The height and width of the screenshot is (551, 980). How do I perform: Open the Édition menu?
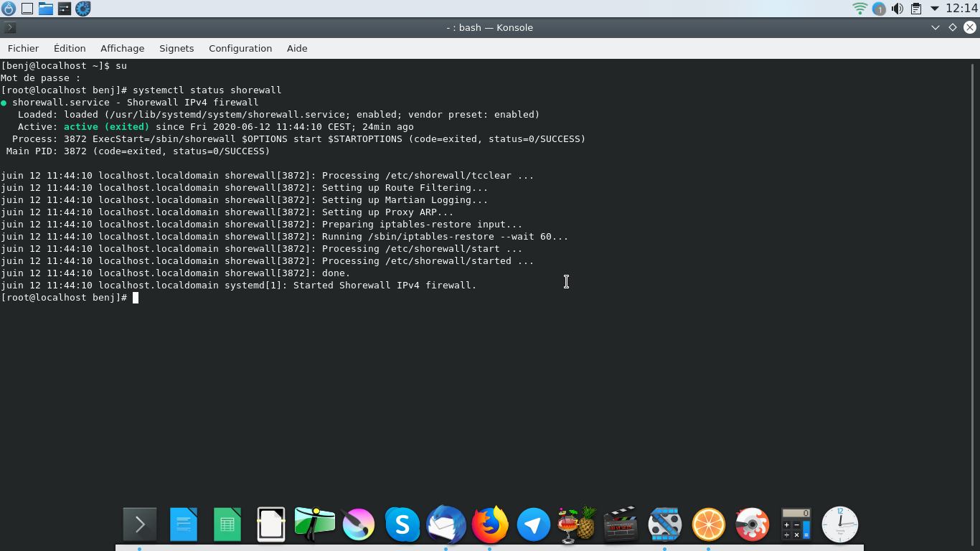pos(70,48)
